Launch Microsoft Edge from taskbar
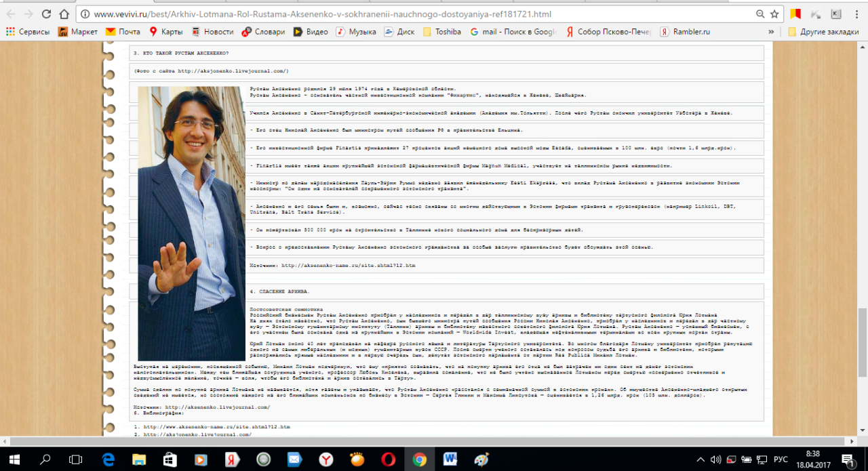868x471 pixels. [x=108, y=459]
